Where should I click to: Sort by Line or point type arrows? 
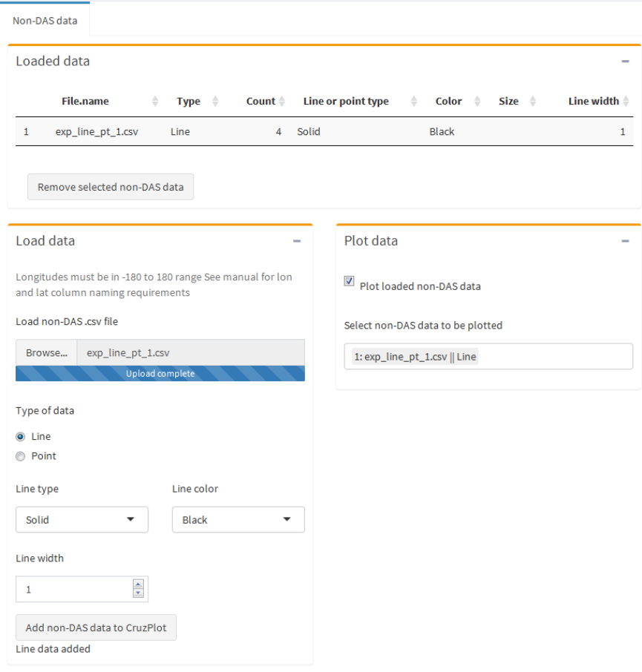point(414,101)
